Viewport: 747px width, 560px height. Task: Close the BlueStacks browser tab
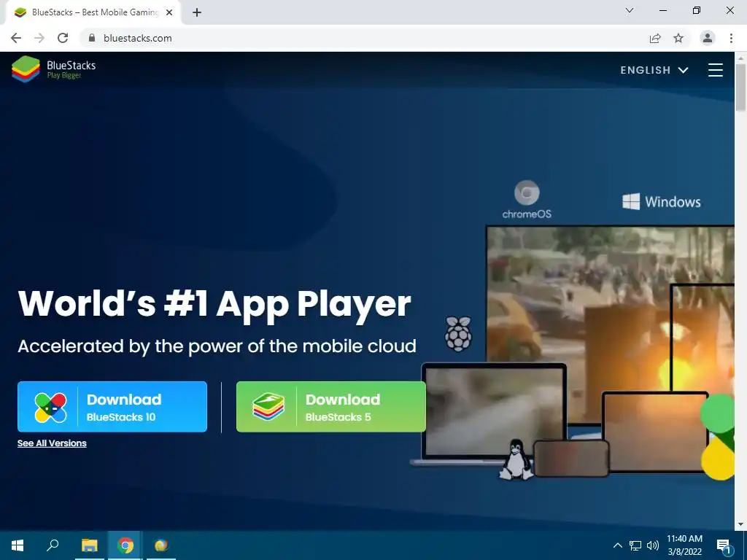[x=169, y=12]
